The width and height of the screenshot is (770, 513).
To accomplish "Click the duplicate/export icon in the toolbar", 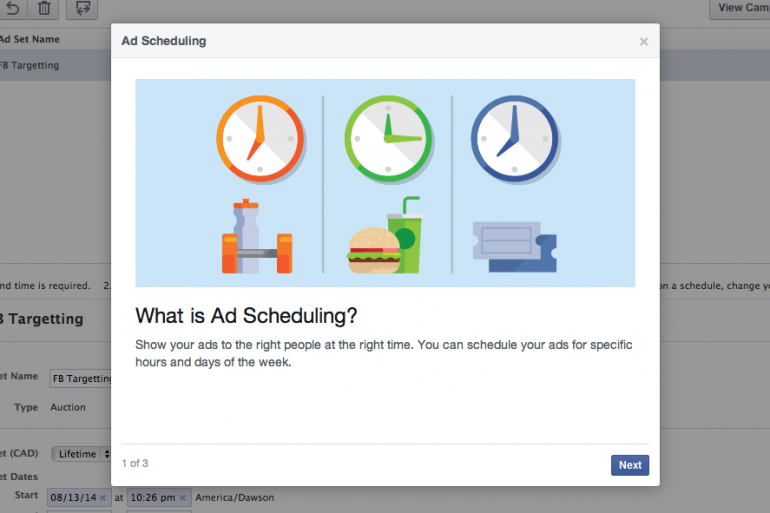I will pos(82,9).
